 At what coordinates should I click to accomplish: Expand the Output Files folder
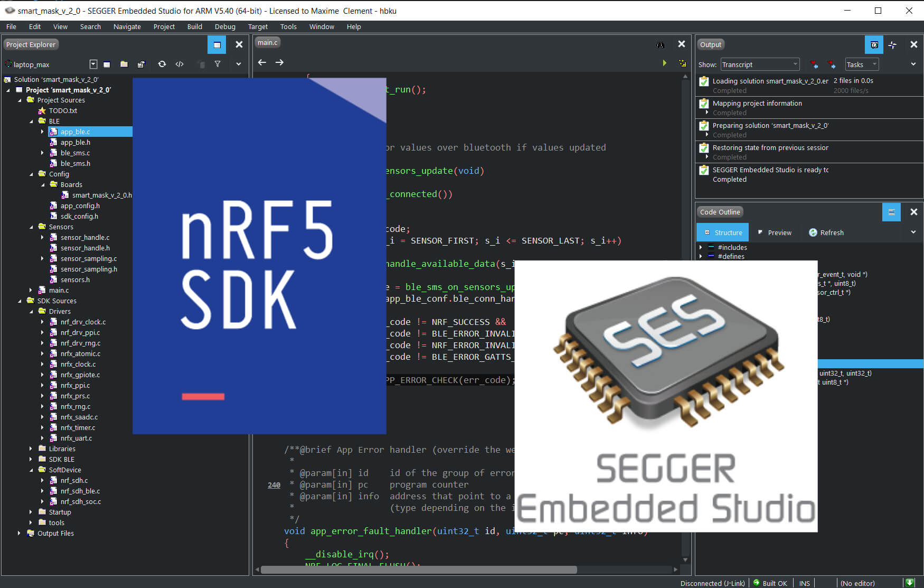point(19,534)
